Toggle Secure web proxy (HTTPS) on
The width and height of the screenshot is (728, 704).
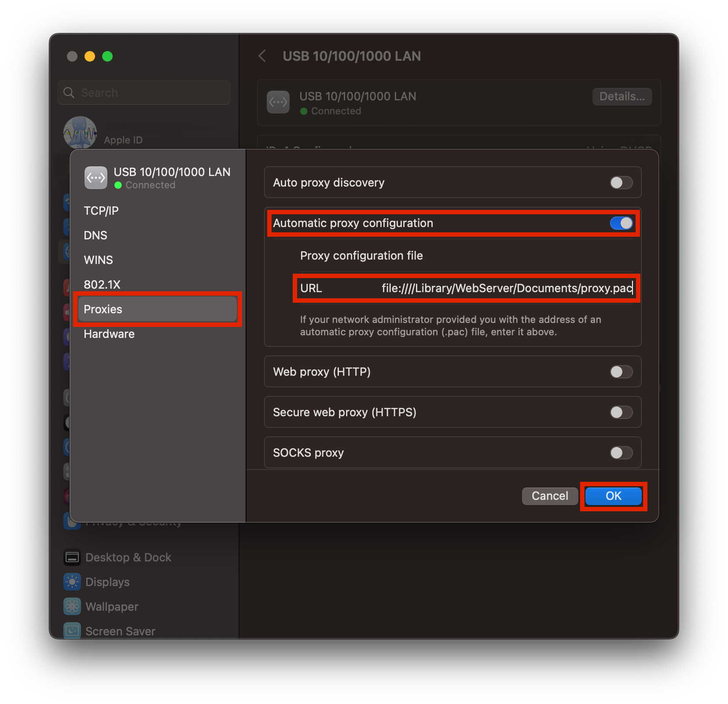coord(621,412)
